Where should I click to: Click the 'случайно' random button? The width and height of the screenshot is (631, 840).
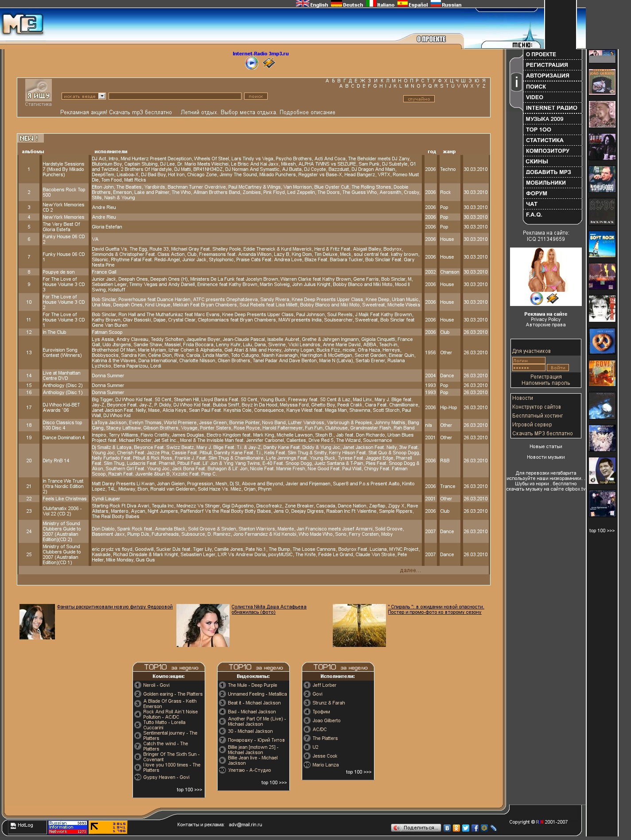(419, 99)
